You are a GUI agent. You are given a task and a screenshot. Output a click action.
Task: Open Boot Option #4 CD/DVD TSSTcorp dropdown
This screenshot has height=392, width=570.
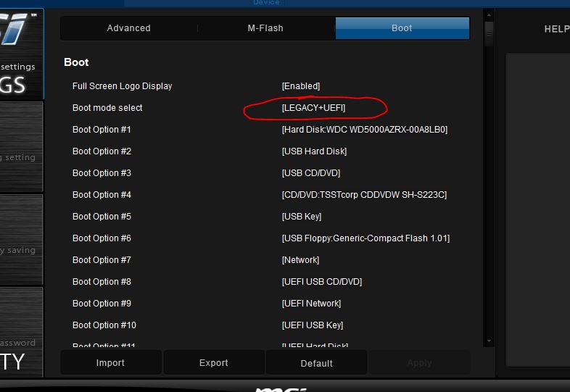tap(364, 195)
